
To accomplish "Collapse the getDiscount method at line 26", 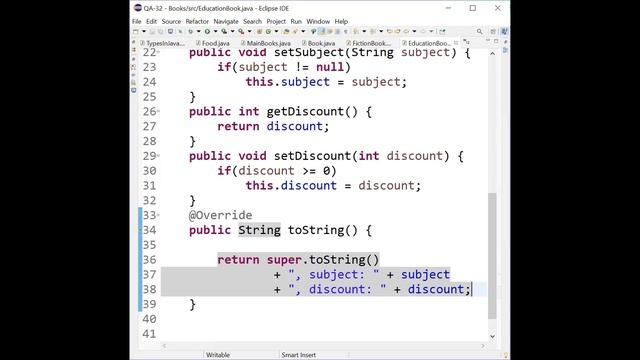I will click(x=158, y=111).
